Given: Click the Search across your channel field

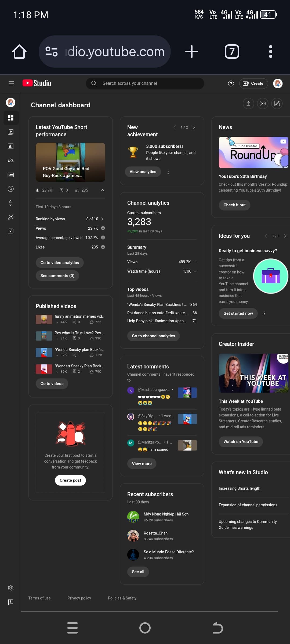Looking at the screenshot, I should [145, 83].
